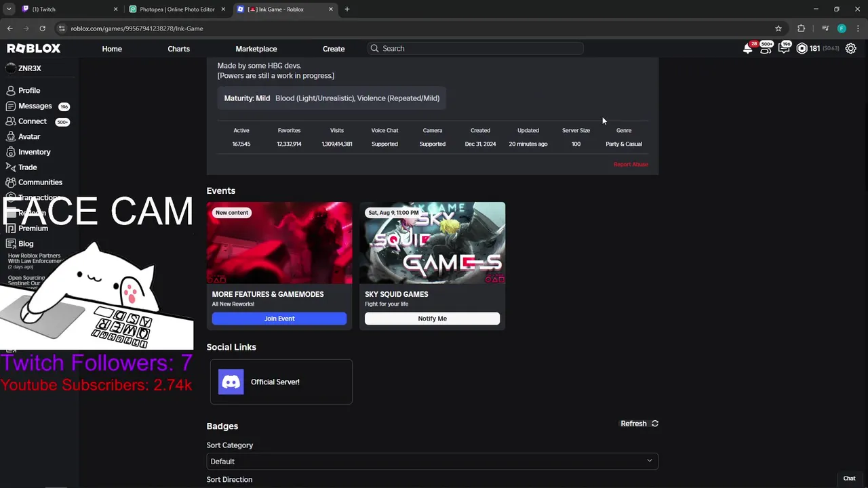
Task: Open the Connect sidebar icon
Action: [11, 121]
